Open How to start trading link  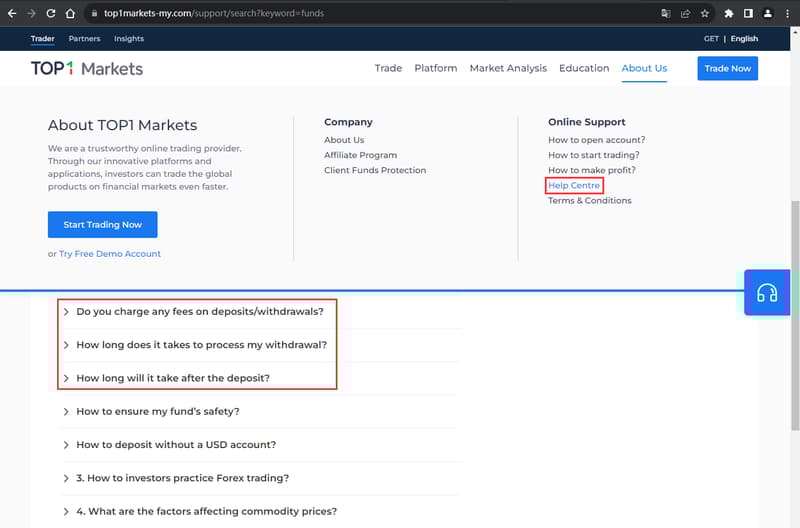coord(593,155)
